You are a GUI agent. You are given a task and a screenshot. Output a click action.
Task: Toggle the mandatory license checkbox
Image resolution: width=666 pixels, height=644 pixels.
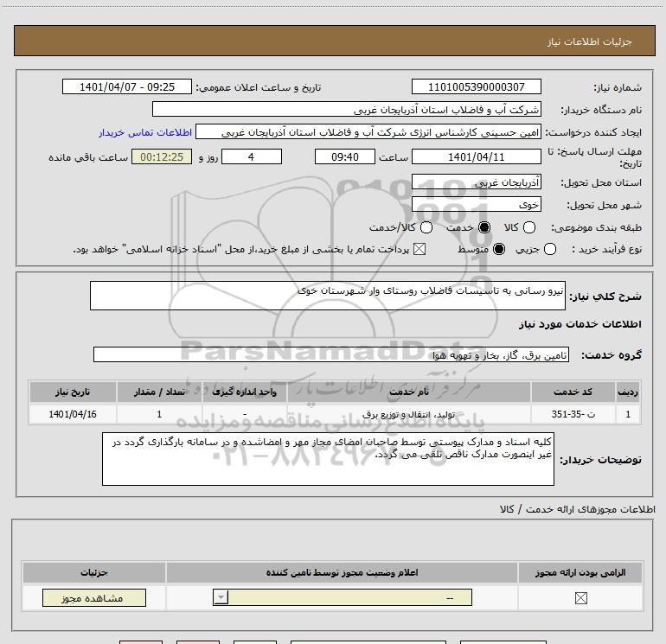[580, 598]
